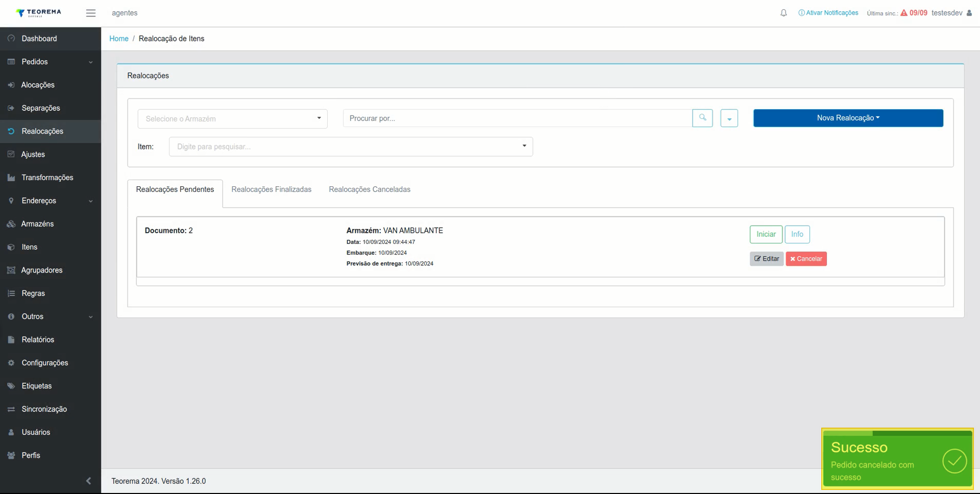Image resolution: width=980 pixels, height=494 pixels.
Task: Click the Teorema logo
Action: pyautogui.click(x=38, y=13)
